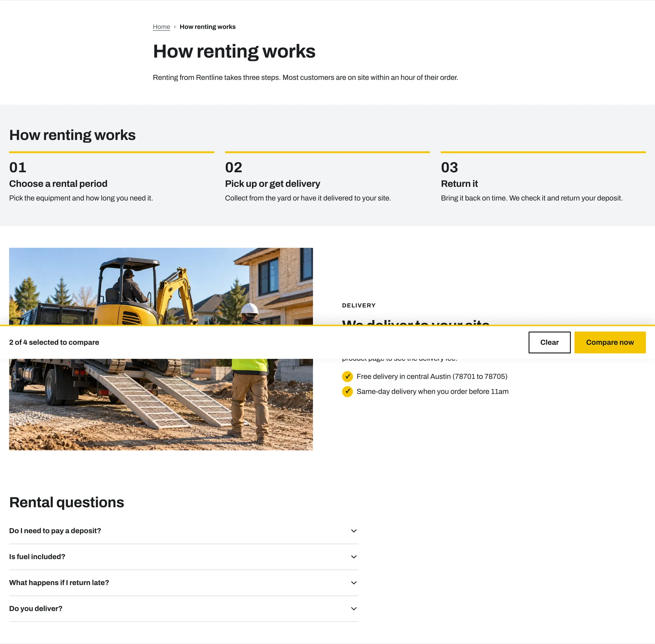Click 'Pick the equipment and how long' description
The width and height of the screenshot is (655, 644).
(x=81, y=198)
